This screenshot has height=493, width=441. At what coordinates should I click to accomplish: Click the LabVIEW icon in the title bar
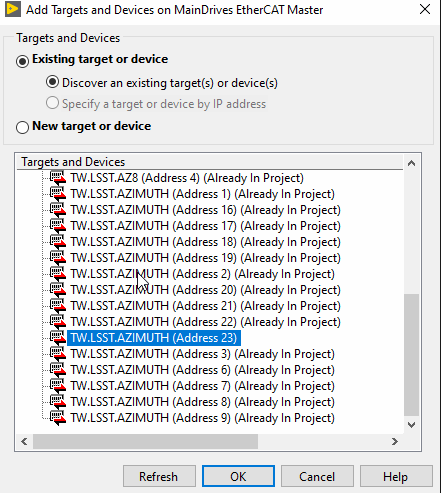tap(13, 9)
